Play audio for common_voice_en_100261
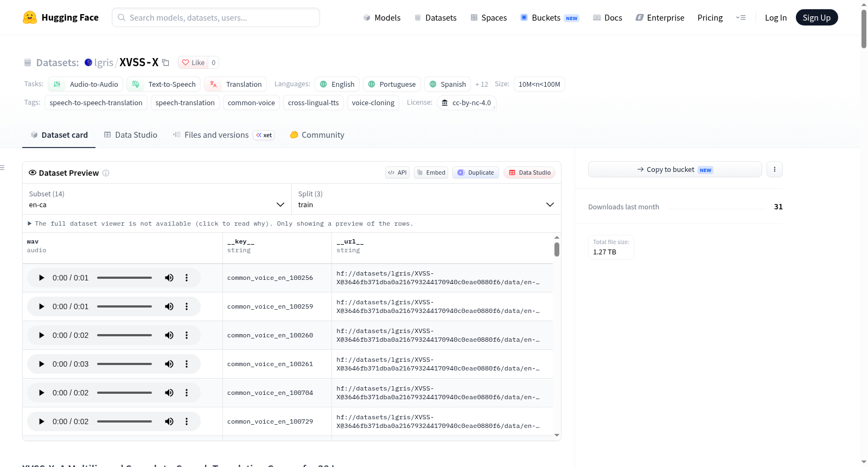868x467 pixels. tap(41, 364)
